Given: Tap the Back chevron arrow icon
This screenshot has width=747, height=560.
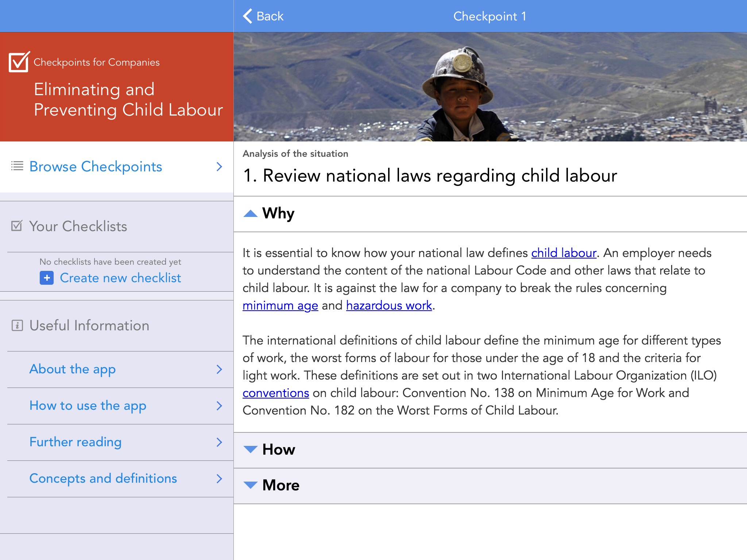Looking at the screenshot, I should point(248,16).
